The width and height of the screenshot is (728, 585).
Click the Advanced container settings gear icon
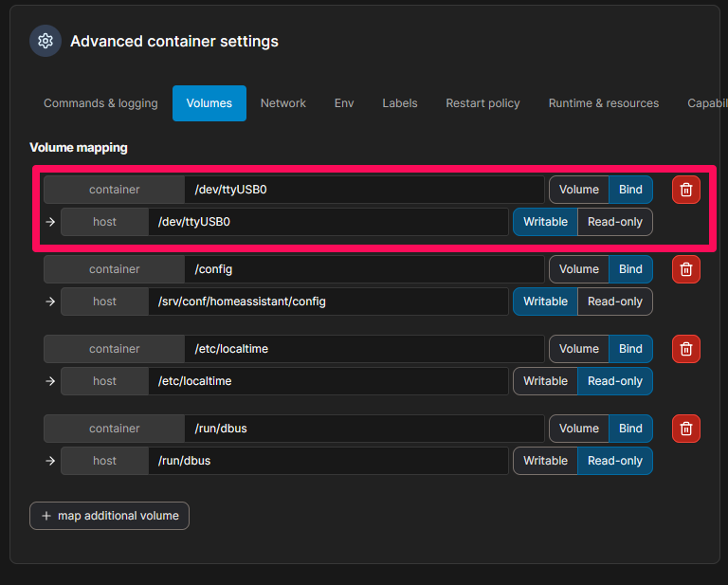(45, 42)
